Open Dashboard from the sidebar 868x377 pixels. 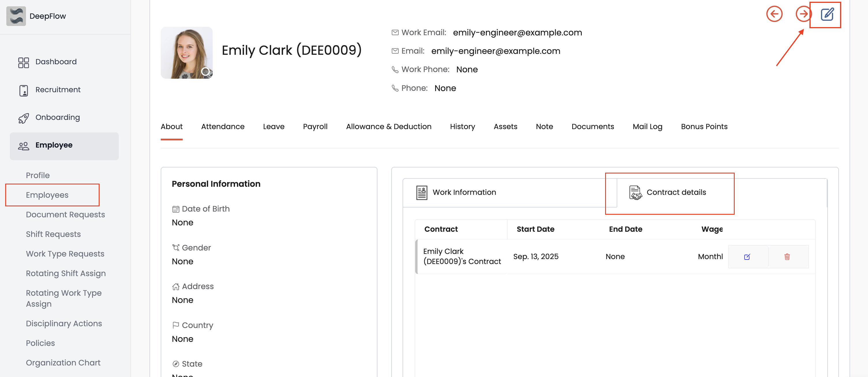coord(56,62)
